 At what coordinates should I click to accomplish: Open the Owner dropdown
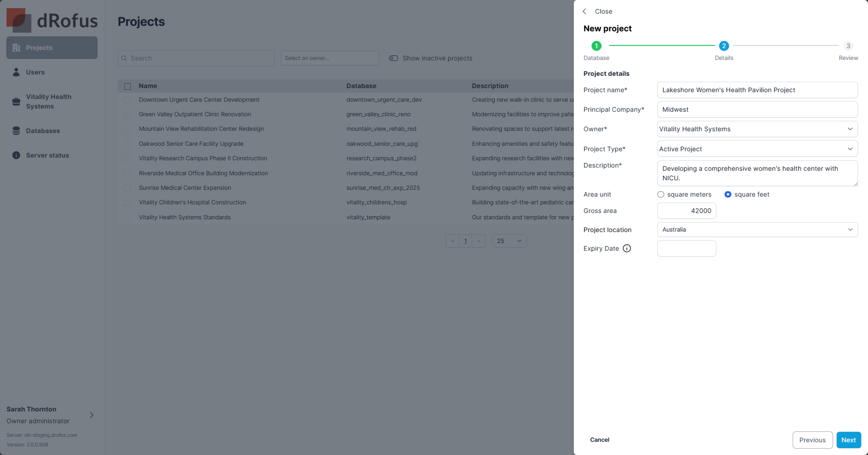pos(757,129)
